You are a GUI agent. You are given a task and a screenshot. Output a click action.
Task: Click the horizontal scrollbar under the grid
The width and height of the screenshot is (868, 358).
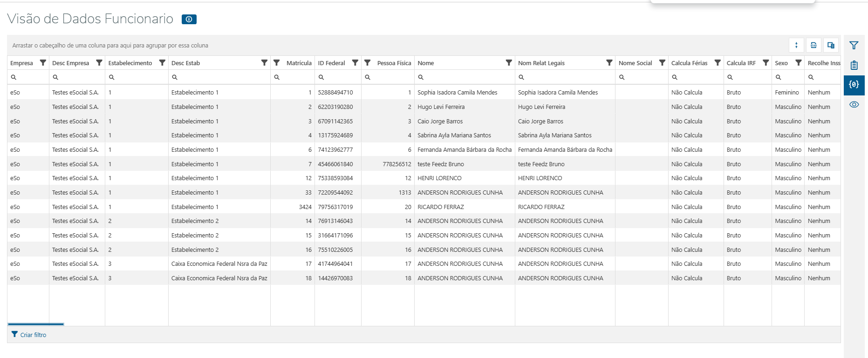tap(36, 324)
